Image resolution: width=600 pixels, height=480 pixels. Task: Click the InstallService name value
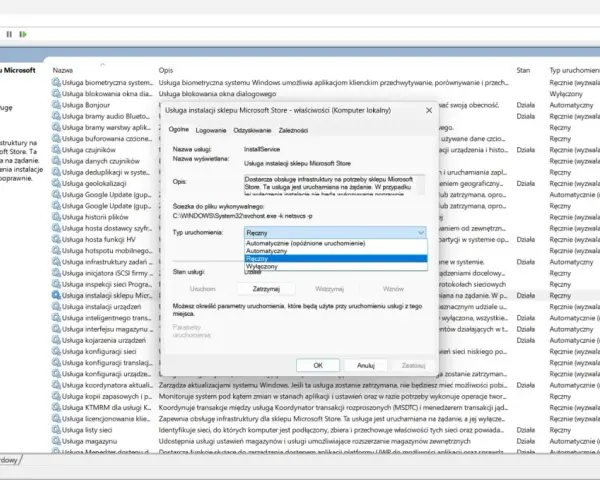262,149
